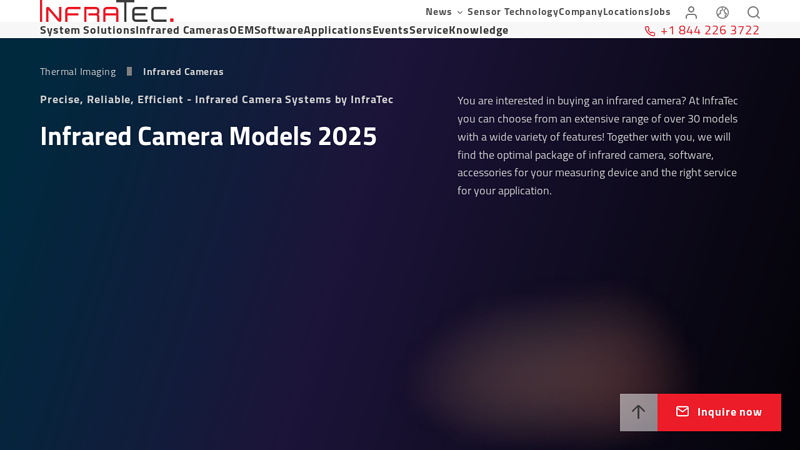Click the subtitle Precise, Reliable, Efficient
Screen dimensions: 800x450
point(216,99)
